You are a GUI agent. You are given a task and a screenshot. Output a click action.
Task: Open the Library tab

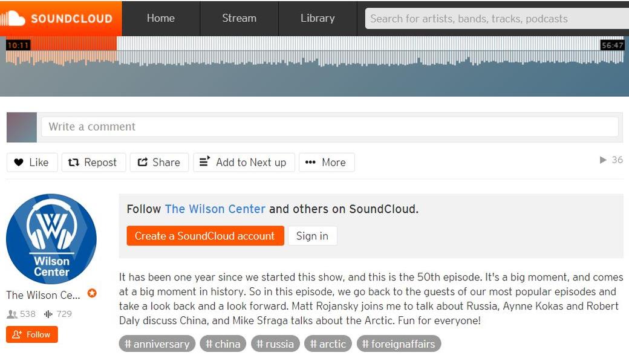click(318, 18)
